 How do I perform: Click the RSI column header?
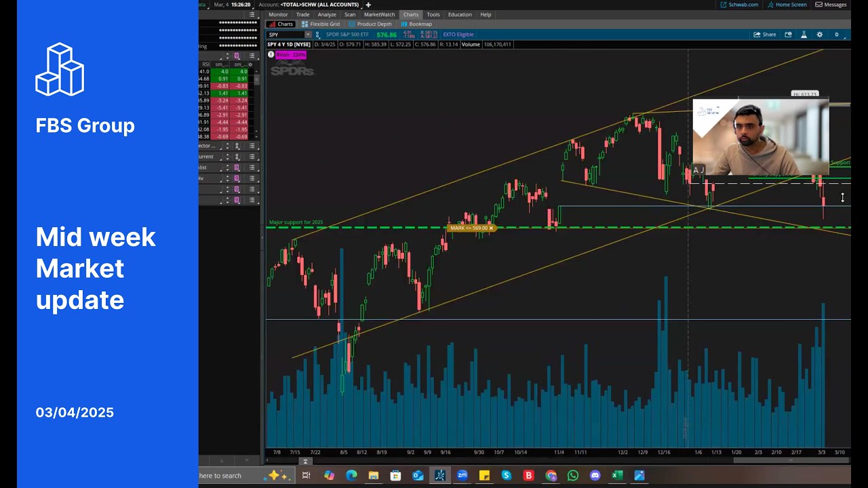206,64
